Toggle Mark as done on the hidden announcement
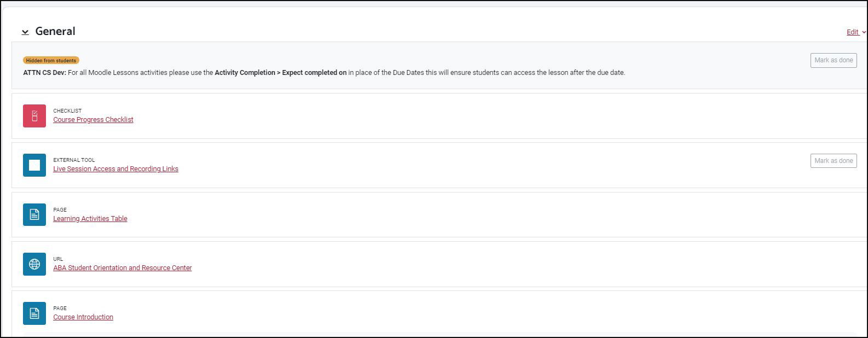868x338 pixels. [833, 60]
